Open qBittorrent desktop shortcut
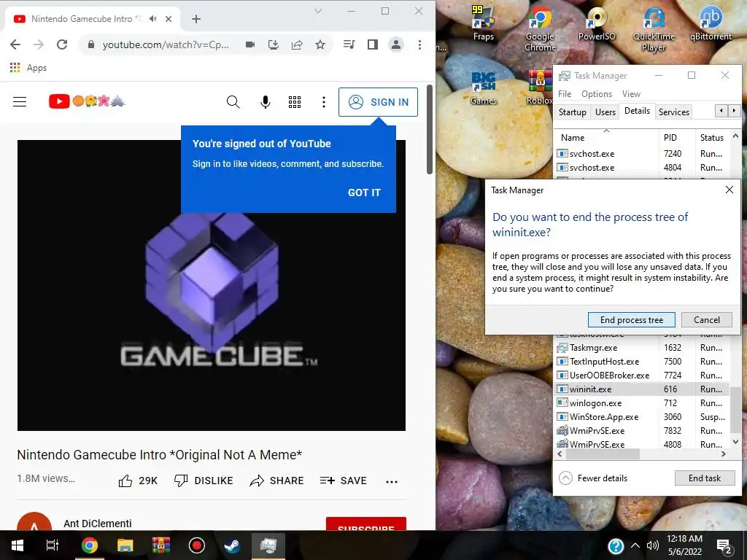The image size is (747, 560). pyautogui.click(x=711, y=23)
